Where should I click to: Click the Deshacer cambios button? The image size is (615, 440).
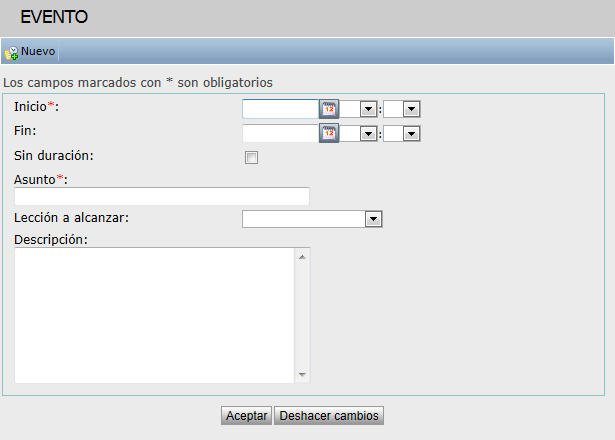click(x=329, y=416)
